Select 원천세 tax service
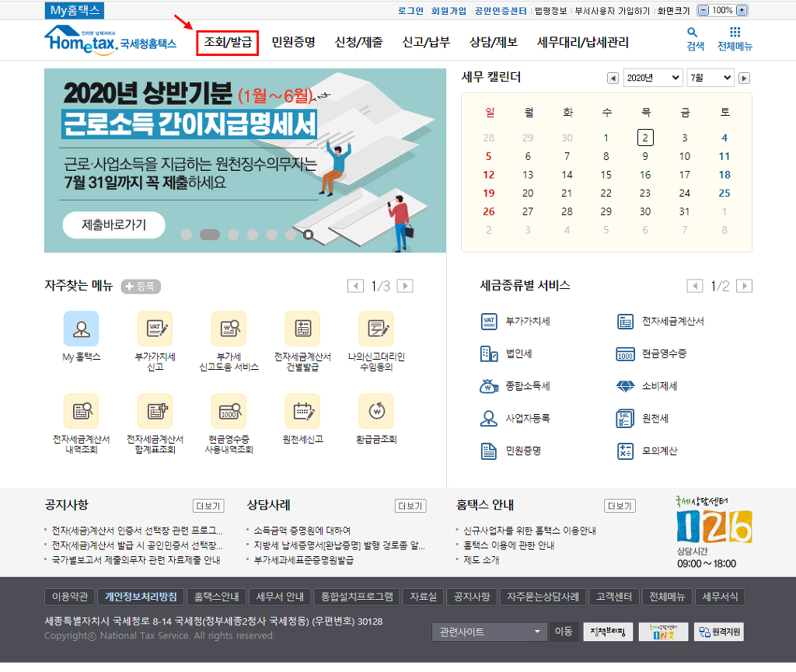This screenshot has height=672, width=796. [x=642, y=419]
